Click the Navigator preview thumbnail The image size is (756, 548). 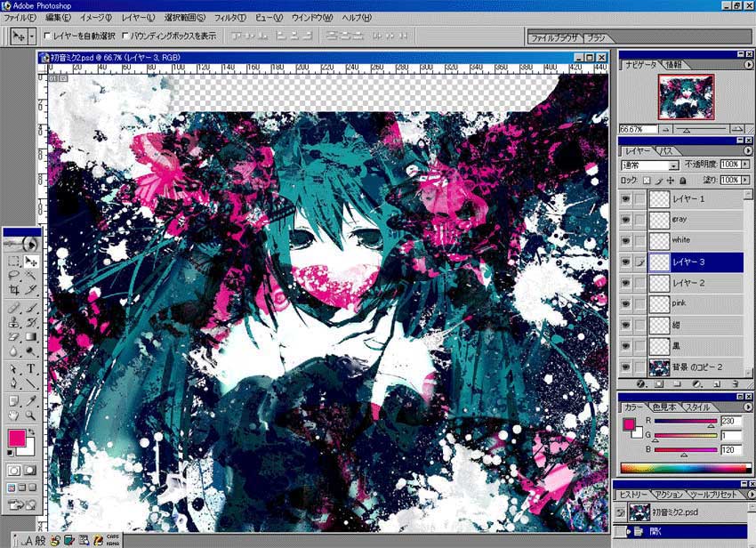click(686, 97)
